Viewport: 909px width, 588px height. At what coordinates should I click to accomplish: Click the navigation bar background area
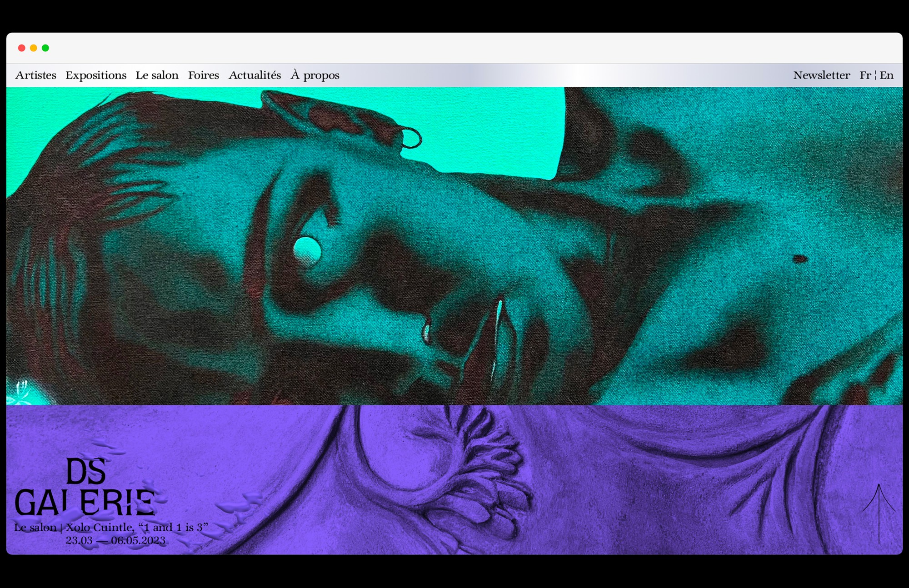click(x=545, y=75)
